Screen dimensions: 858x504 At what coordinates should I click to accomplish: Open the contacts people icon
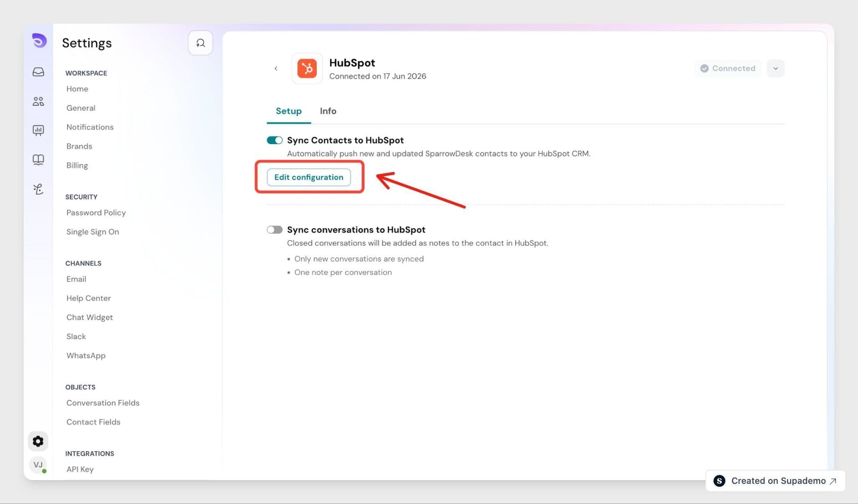click(38, 101)
